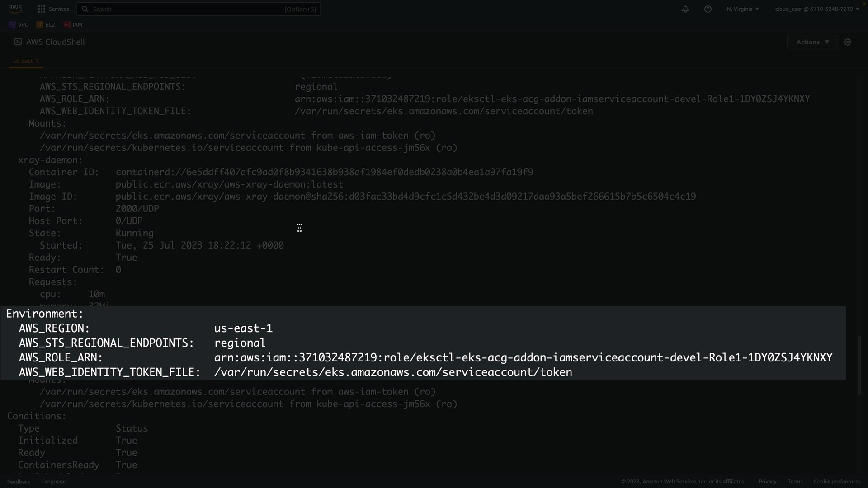Focus the AWS console search field

199,9
